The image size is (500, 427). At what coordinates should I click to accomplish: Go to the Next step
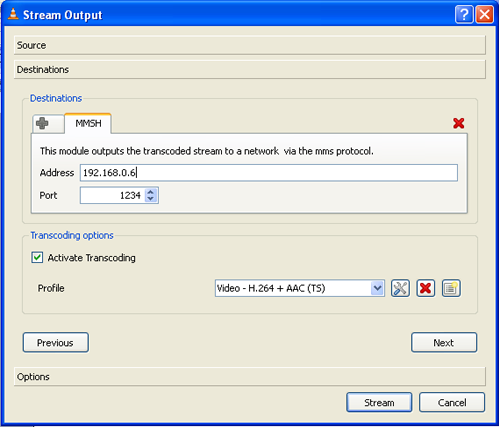pyautogui.click(x=444, y=342)
